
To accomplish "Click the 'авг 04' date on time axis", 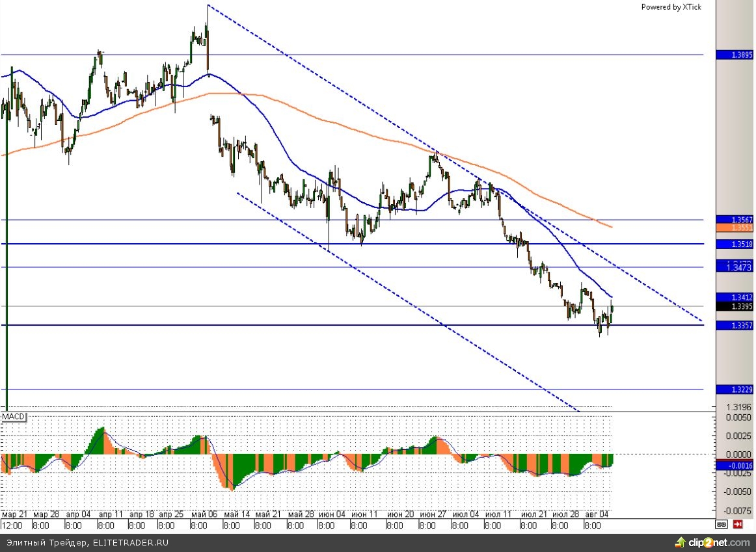I will pyautogui.click(x=597, y=514).
